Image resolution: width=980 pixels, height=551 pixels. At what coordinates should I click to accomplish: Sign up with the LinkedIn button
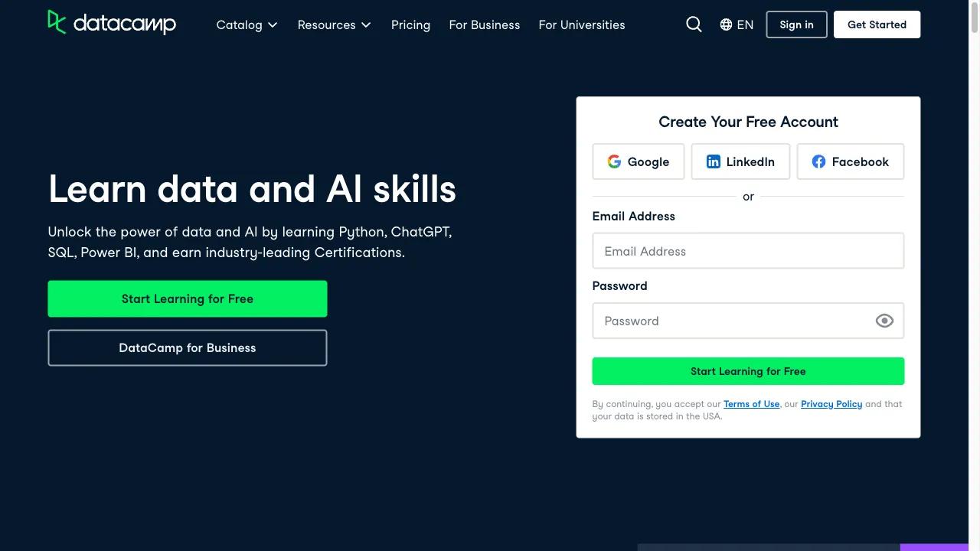tap(740, 161)
